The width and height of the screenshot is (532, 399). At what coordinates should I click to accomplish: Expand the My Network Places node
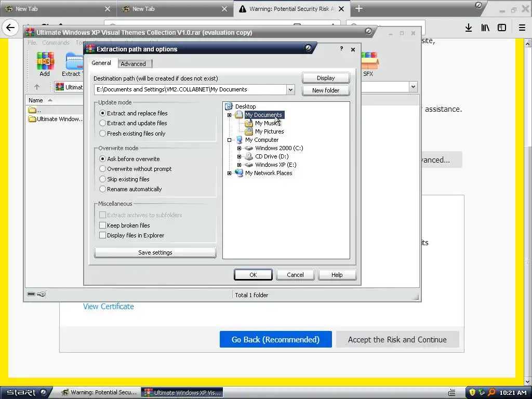[x=229, y=173]
